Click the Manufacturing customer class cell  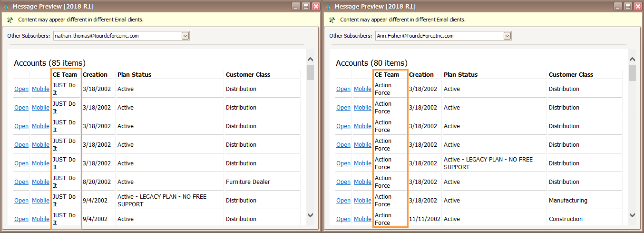568,200
